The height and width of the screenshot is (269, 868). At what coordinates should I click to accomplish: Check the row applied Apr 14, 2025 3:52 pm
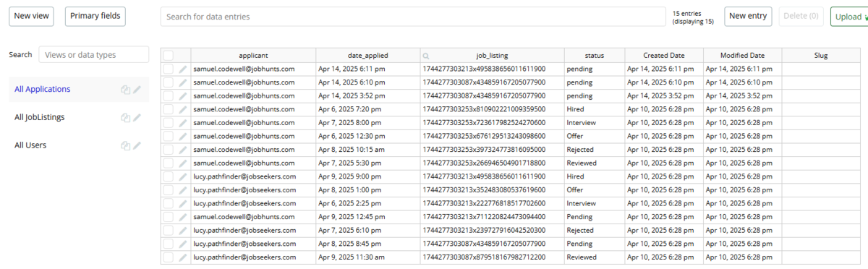pyautogui.click(x=169, y=96)
